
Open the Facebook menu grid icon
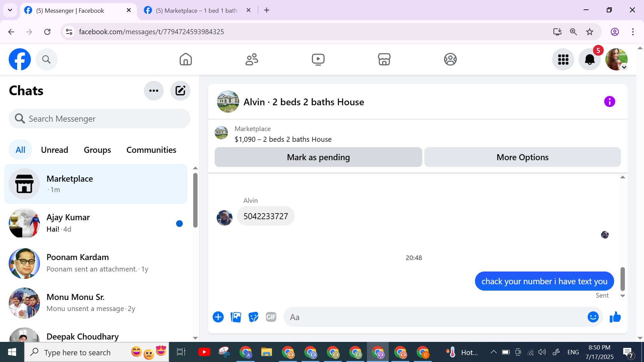point(563,59)
